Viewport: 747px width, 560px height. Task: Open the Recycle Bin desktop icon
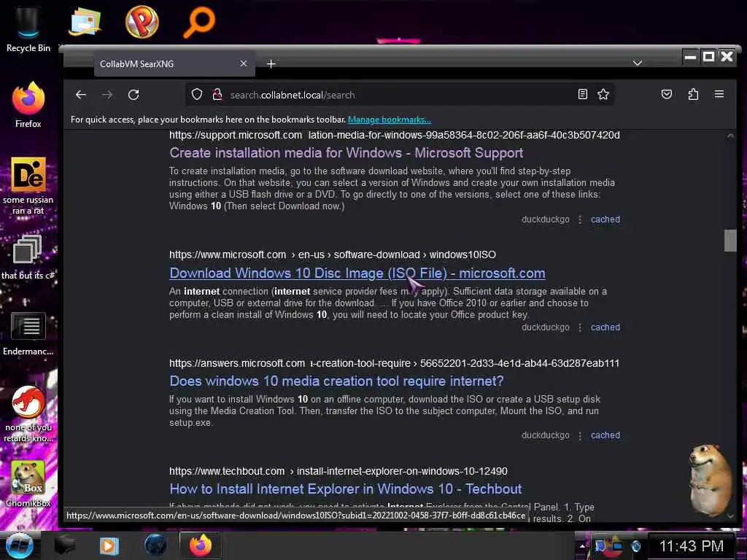click(x=28, y=28)
